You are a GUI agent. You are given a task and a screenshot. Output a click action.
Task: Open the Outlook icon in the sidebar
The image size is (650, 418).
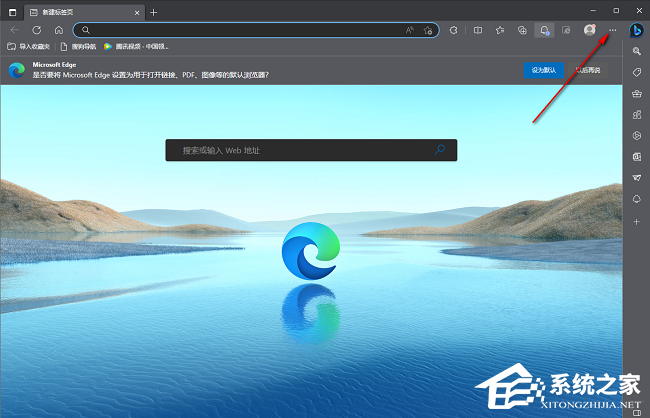(636, 157)
